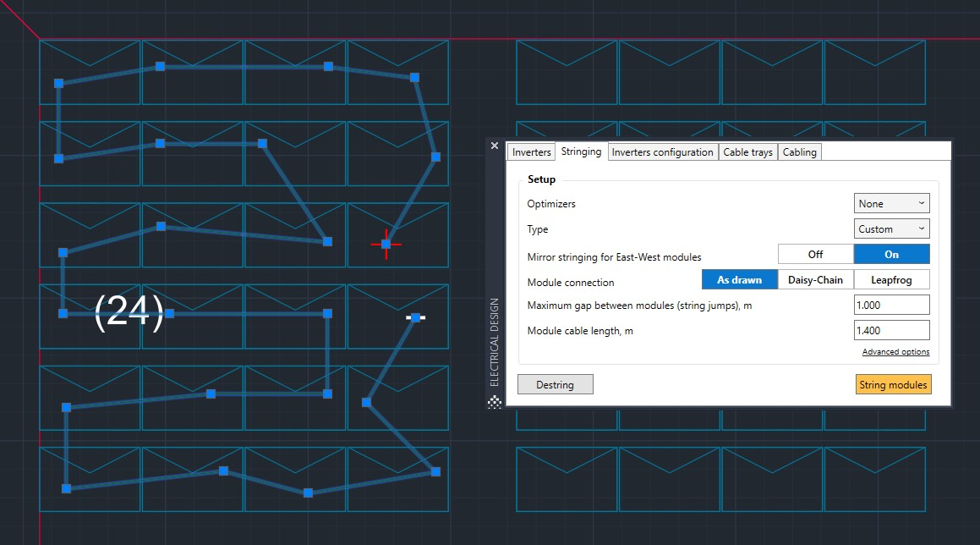Click the String modules button
Image resolution: width=980 pixels, height=545 pixels.
click(x=893, y=384)
